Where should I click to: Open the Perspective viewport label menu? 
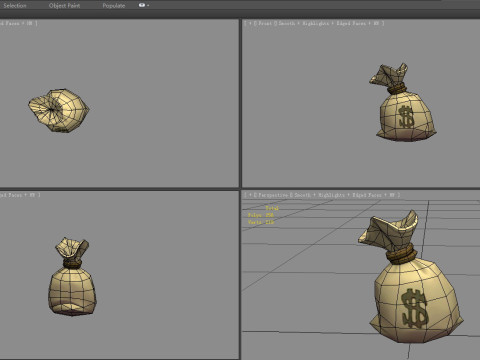pos(273,195)
